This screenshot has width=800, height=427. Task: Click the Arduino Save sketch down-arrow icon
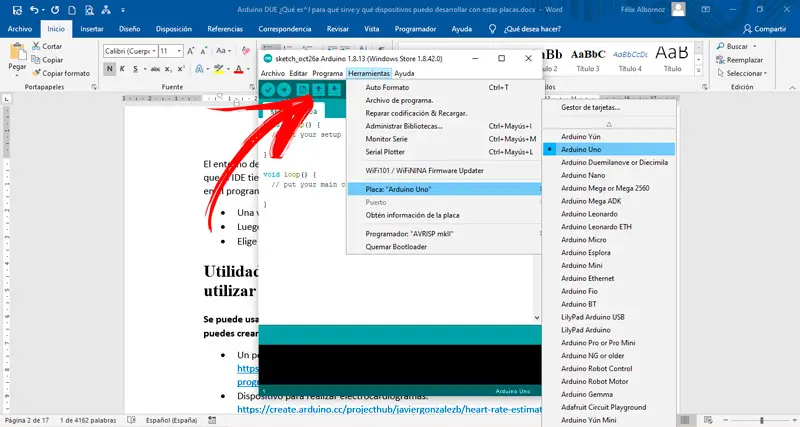(x=334, y=90)
